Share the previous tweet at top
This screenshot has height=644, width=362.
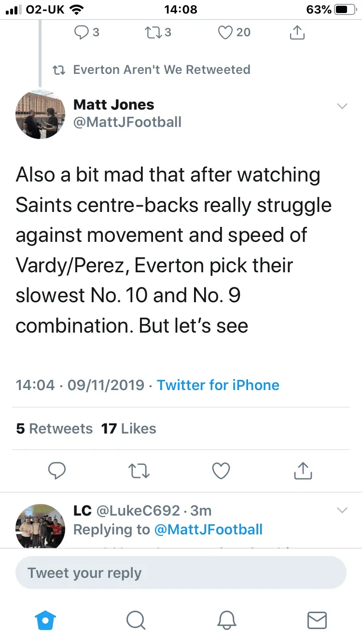[297, 32]
